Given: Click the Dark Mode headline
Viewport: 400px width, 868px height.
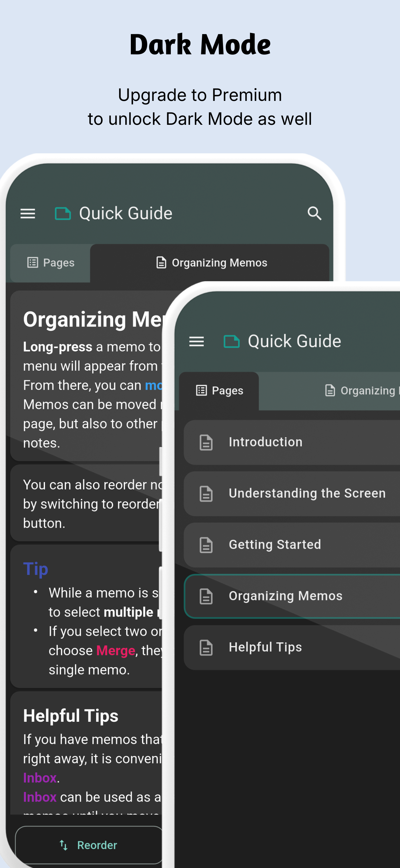Looking at the screenshot, I should coord(200,44).
